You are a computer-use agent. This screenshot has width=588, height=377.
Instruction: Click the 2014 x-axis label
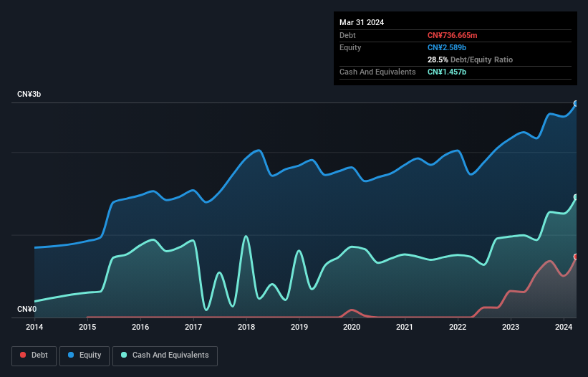pyautogui.click(x=34, y=327)
